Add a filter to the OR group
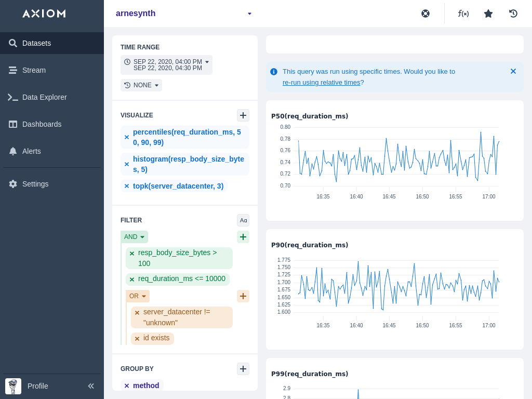Screen dimensions: 532x399 pos(243,296)
